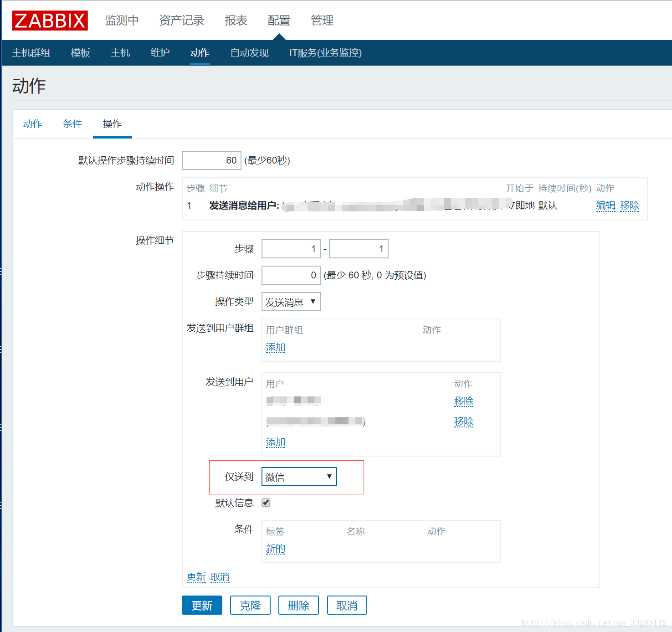Focus the 步骤 end value field
The height and width of the screenshot is (632, 672).
pos(359,249)
